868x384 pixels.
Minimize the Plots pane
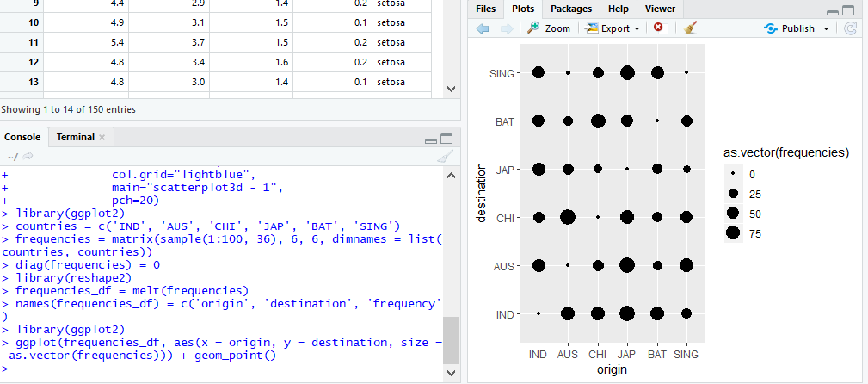(x=832, y=12)
